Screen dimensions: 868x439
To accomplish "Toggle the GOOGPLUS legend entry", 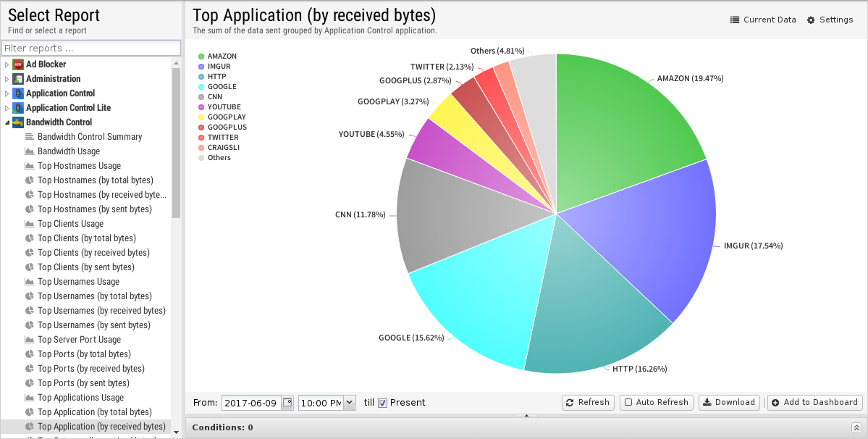I will click(222, 127).
